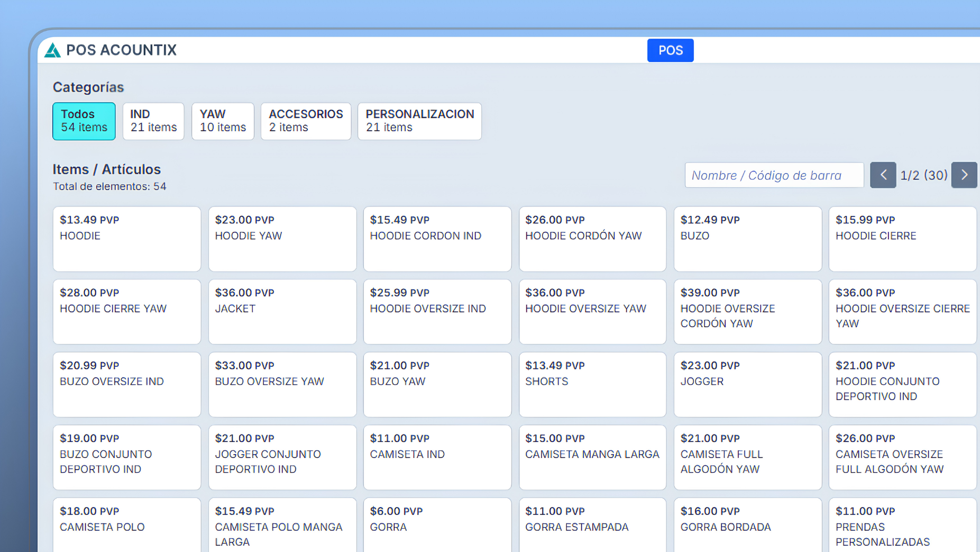The width and height of the screenshot is (980, 552).
Task: Select the $15.99 HOODIE CIERRE card
Action: (x=903, y=239)
